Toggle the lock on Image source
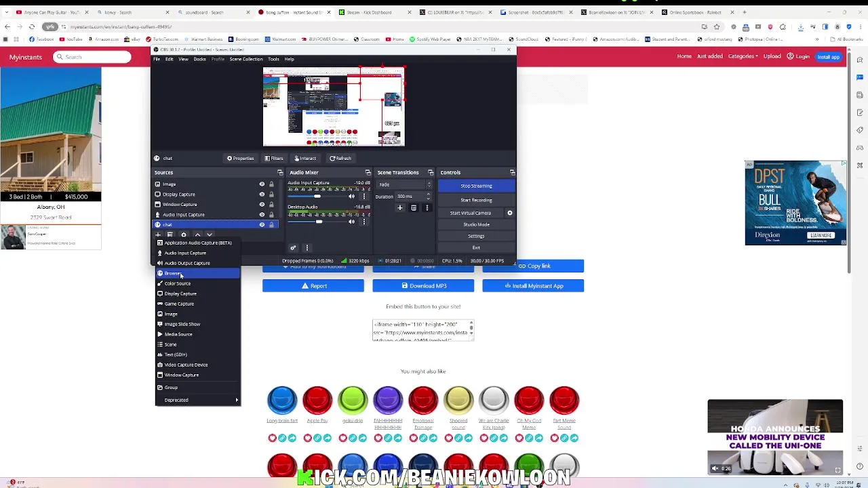Screen dimensions: 868x488 point(271,184)
